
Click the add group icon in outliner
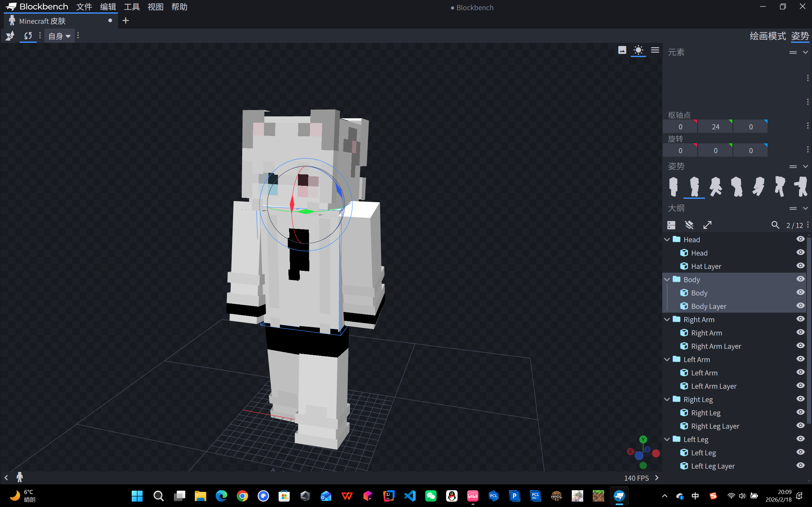pyautogui.click(x=671, y=225)
